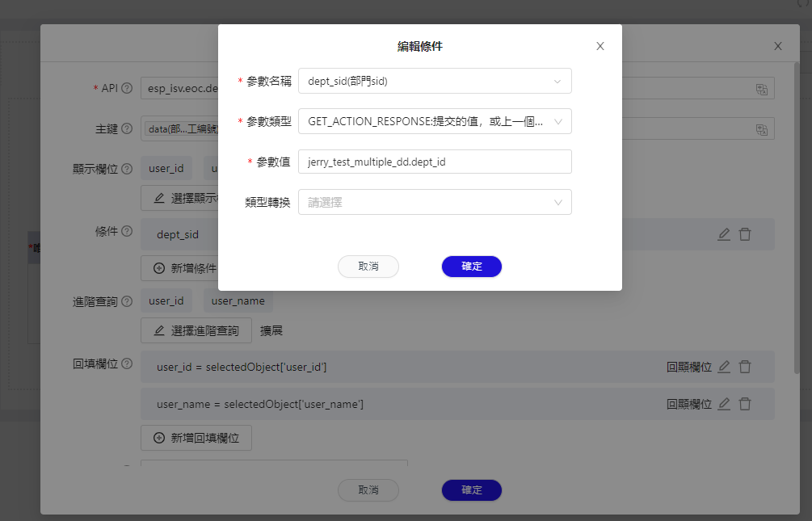
Task: Click the translate icon in API field
Action: click(761, 89)
